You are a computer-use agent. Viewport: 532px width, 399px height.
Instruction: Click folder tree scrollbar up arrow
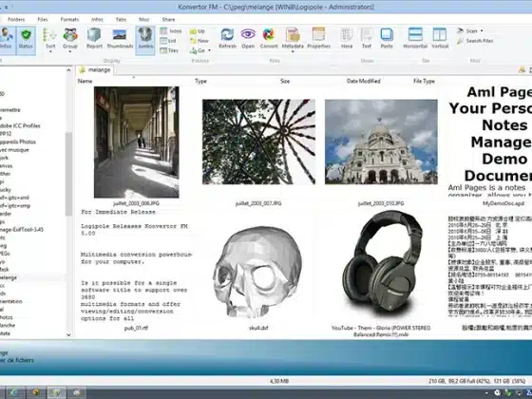click(68, 70)
